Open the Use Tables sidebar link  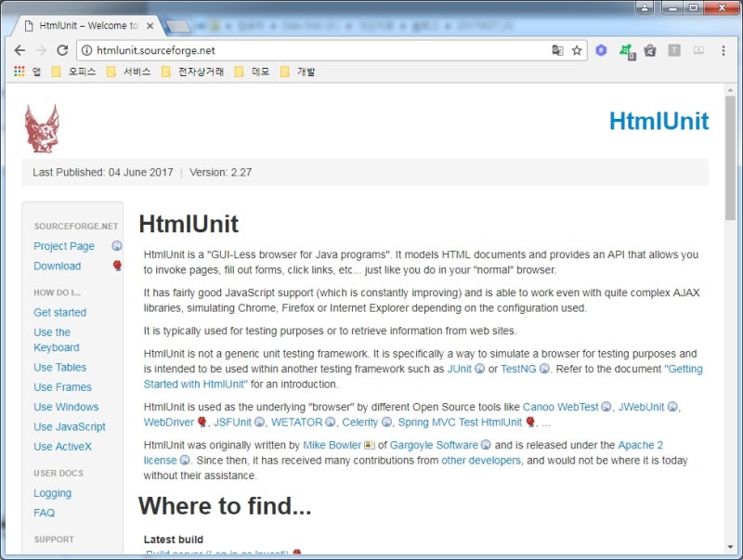(x=59, y=368)
